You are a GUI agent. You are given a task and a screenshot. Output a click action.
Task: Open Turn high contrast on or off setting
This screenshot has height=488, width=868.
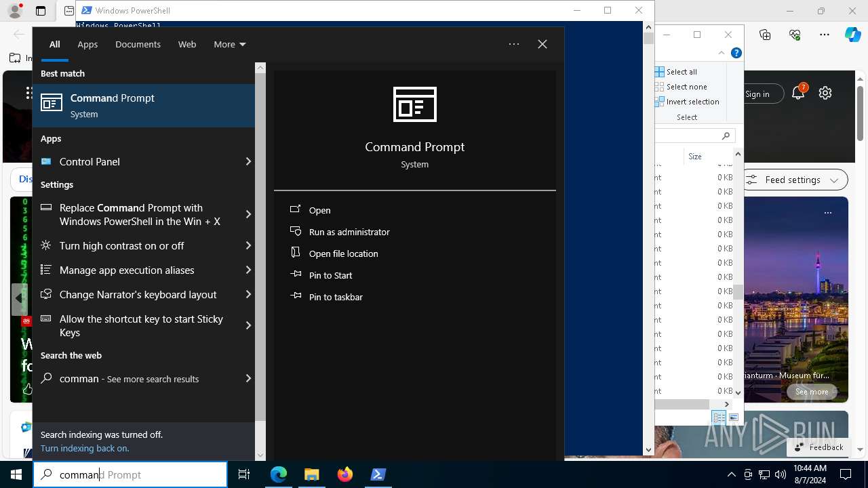click(138, 245)
